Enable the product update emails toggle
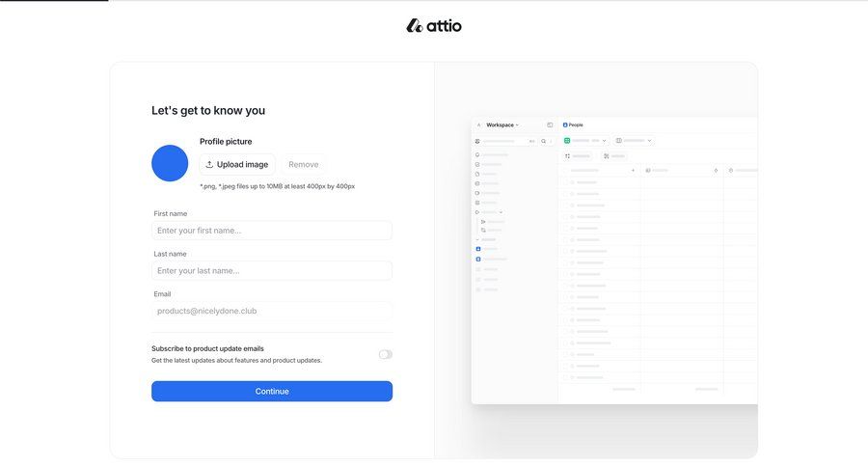 pos(385,354)
